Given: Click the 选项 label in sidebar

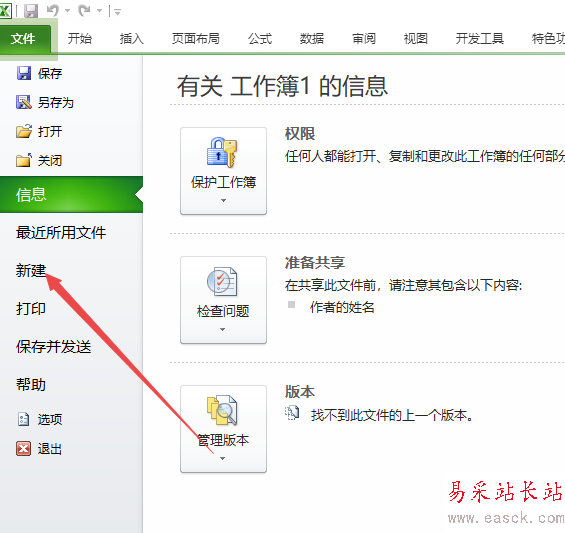Looking at the screenshot, I should (x=50, y=419).
